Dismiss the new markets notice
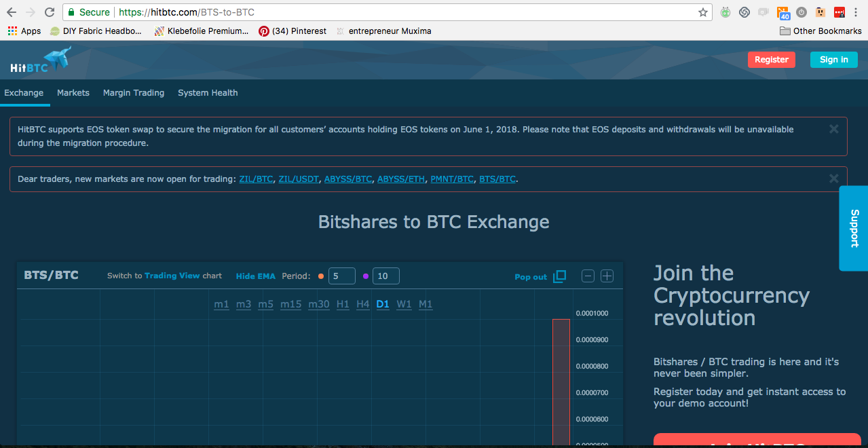The width and height of the screenshot is (868, 448). point(834,179)
